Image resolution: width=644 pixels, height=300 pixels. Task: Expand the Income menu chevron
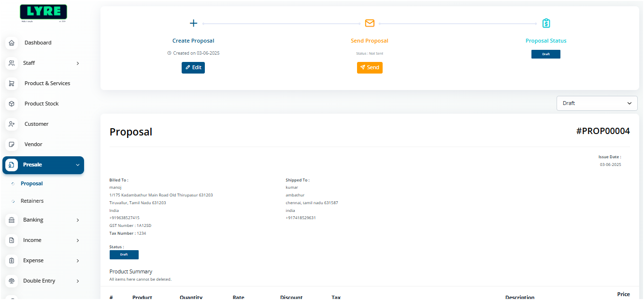[78, 240]
